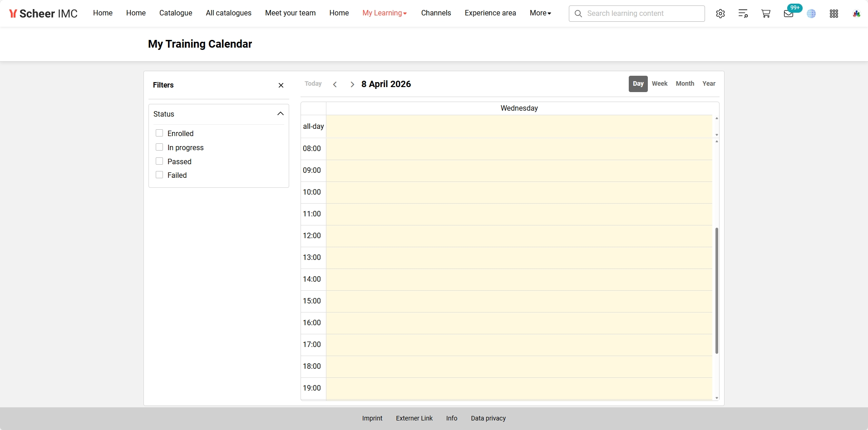Open the user profile avatar
Viewport: 868px width, 430px height.
857,14
